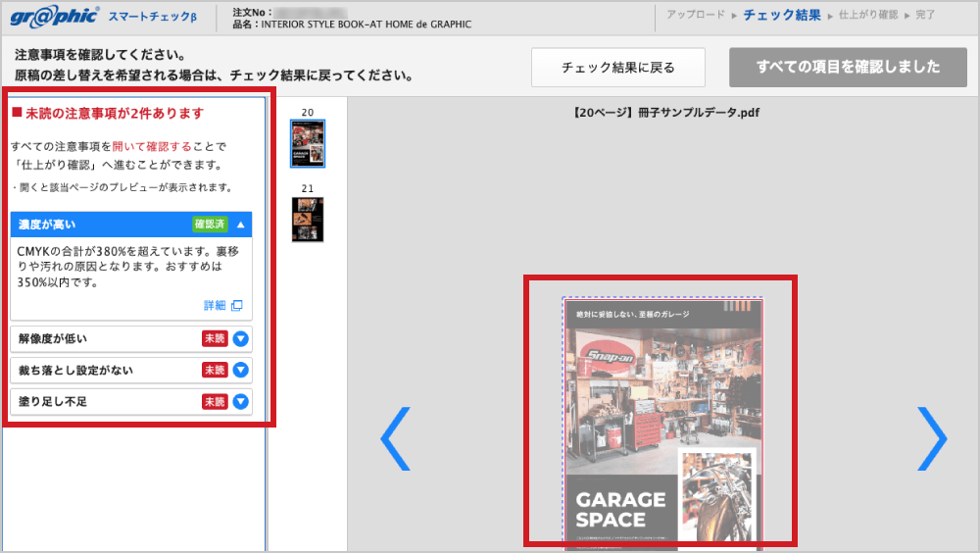Collapse the 濃度が高い warning section
The width and height of the screenshot is (980, 553).
click(x=241, y=225)
